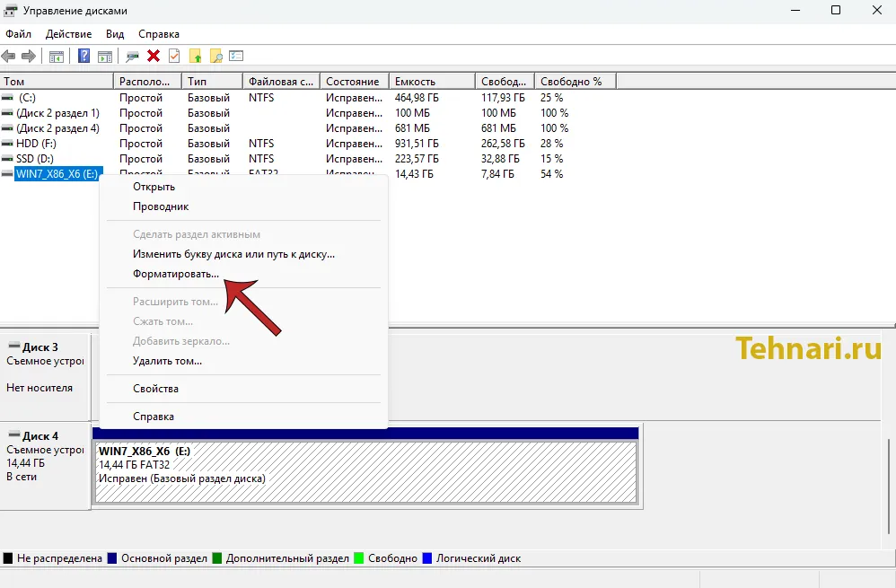Screen dimensions: 896x588
Task: Select the SSD (D:) volume
Action: click(x=35, y=159)
